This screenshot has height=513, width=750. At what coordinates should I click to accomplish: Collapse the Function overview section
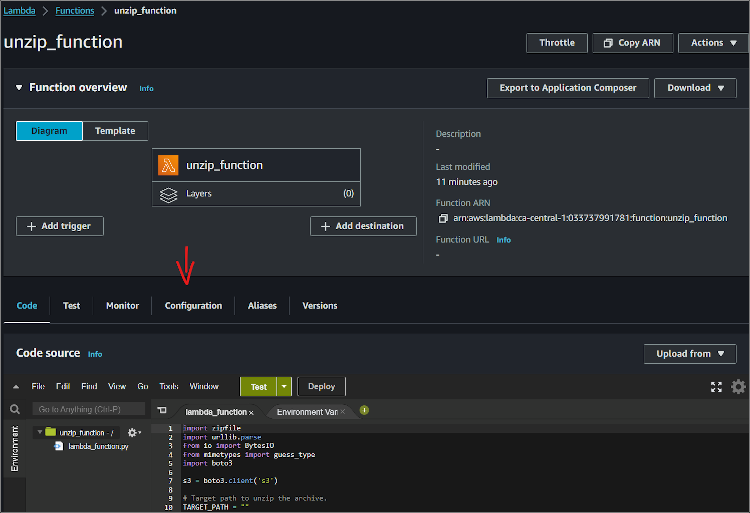(x=19, y=88)
